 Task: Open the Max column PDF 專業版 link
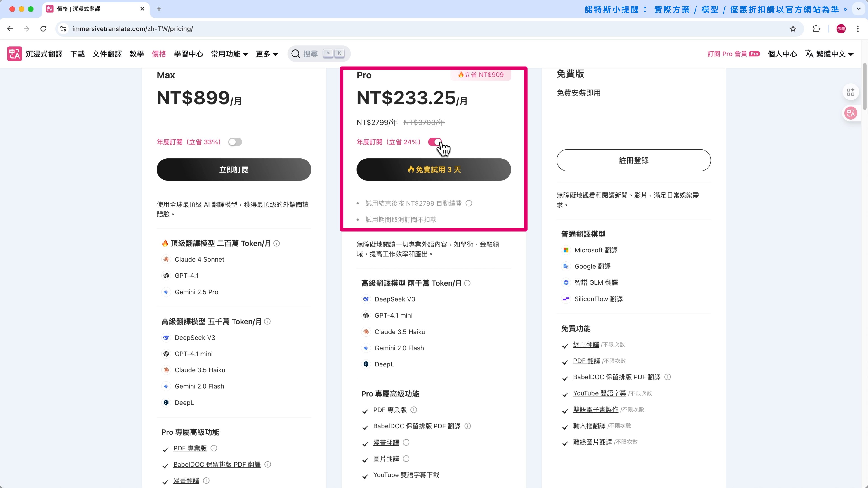190,448
